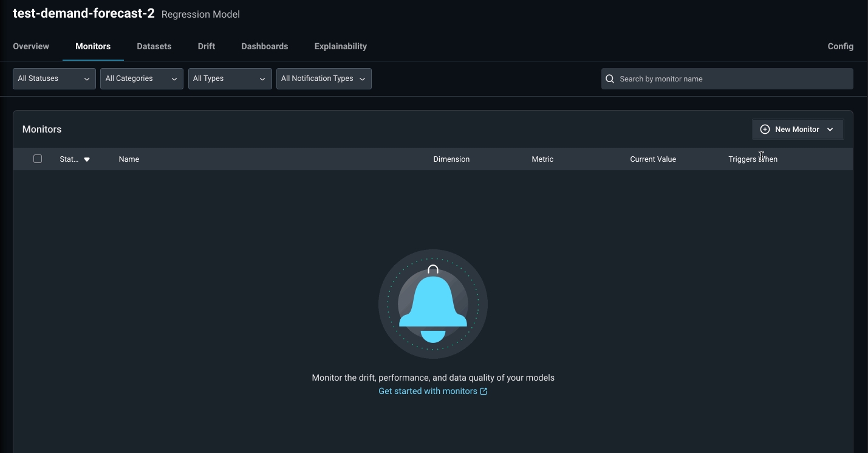Go to the Drift tab
The width and height of the screenshot is (868, 453).
(x=206, y=46)
